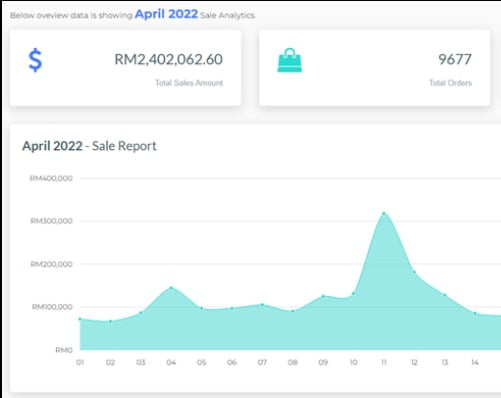Click the RM0 y-axis label
Screen dimensions: 501x398
click(64, 350)
